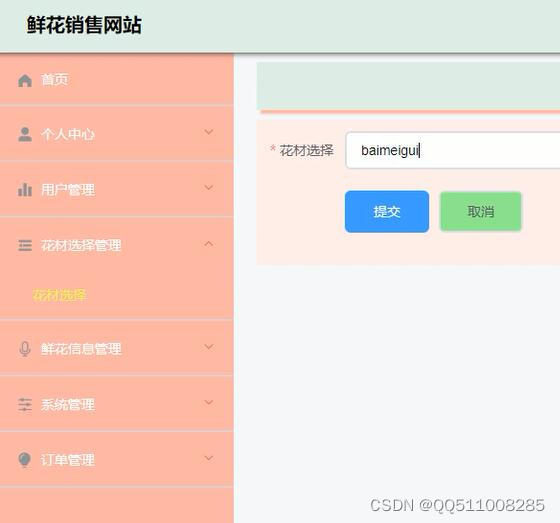The width and height of the screenshot is (560, 523).
Task: Expand the 订单管理 chevron
Action: point(209,458)
